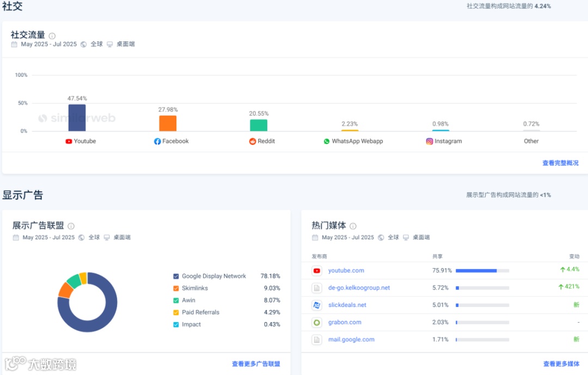Click the desktop monitor icon in 社交流量 header
This screenshot has width=588, height=375.
[109, 44]
